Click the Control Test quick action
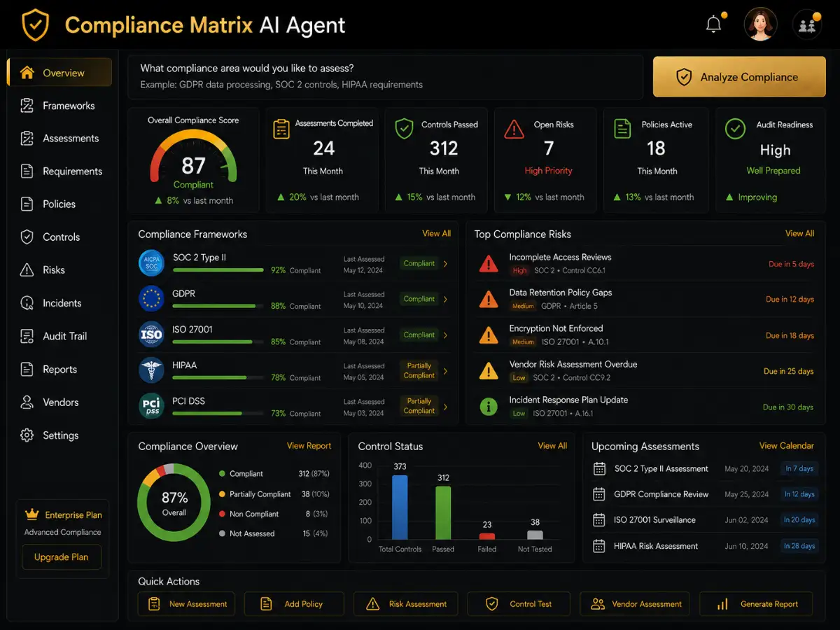 (x=519, y=604)
